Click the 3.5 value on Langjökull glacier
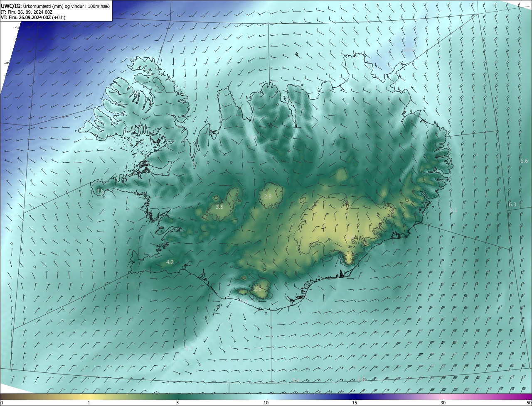The image size is (532, 406). pos(219,206)
